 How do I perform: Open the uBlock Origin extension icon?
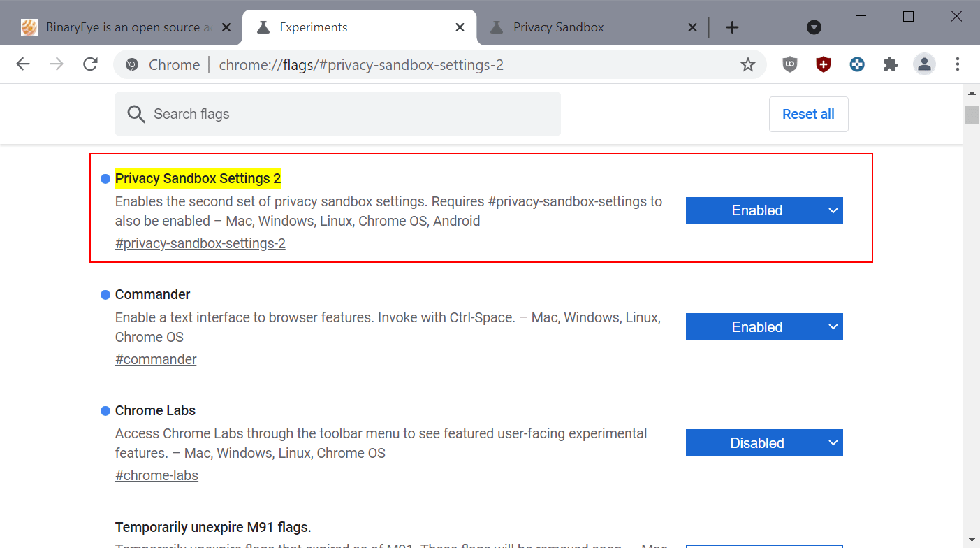[790, 65]
